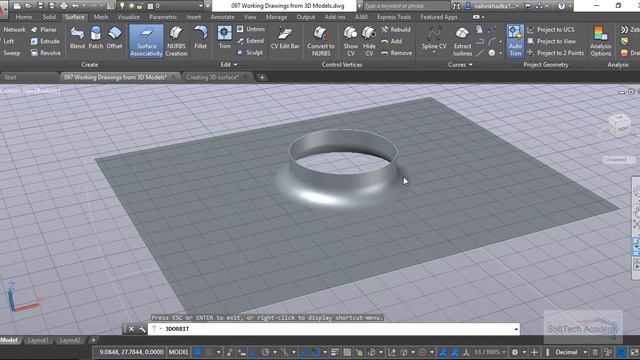640x360 pixels.
Task: Select the surface Fillet tool
Action: (x=200, y=38)
